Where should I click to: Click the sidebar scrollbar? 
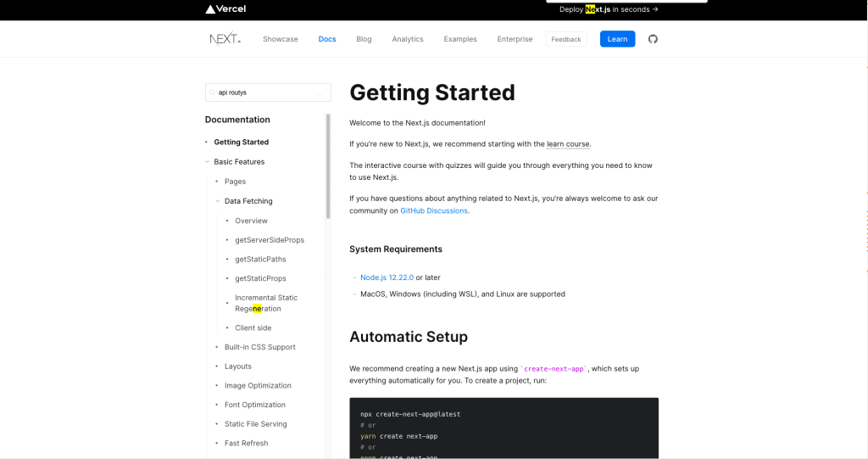328,166
